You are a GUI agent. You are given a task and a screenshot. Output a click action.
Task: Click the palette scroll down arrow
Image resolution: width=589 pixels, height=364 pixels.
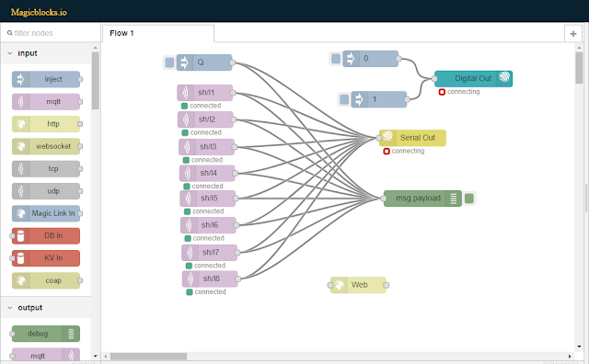click(96, 356)
